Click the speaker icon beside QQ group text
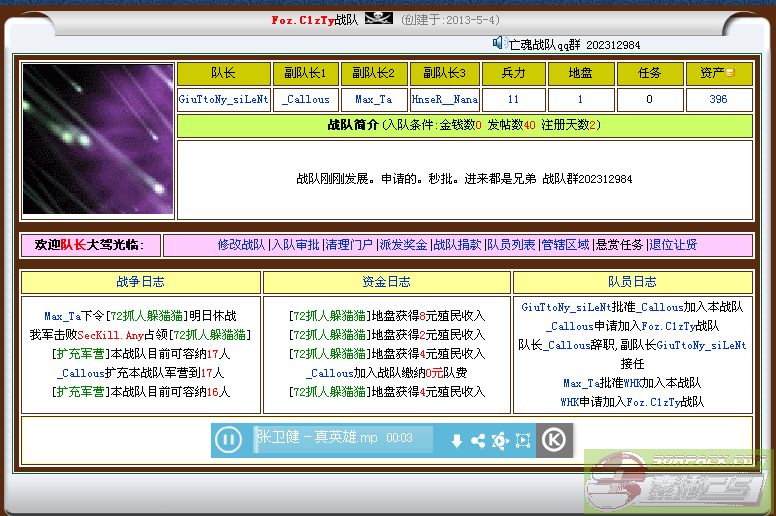The image size is (776, 516). [x=499, y=42]
